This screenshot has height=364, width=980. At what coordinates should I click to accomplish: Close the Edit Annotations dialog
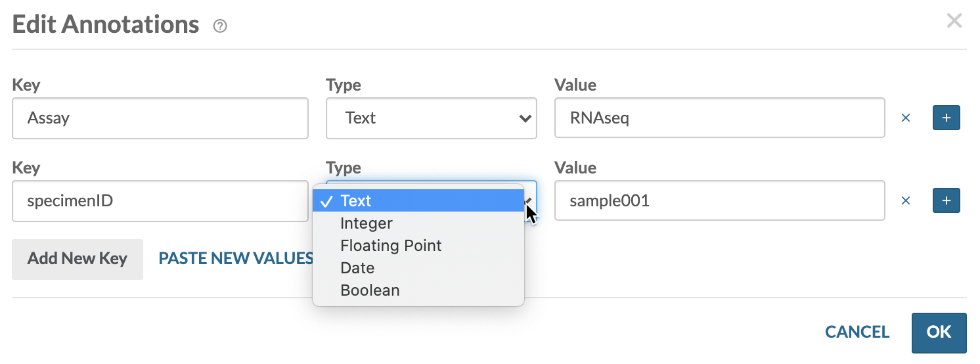pos(954,21)
